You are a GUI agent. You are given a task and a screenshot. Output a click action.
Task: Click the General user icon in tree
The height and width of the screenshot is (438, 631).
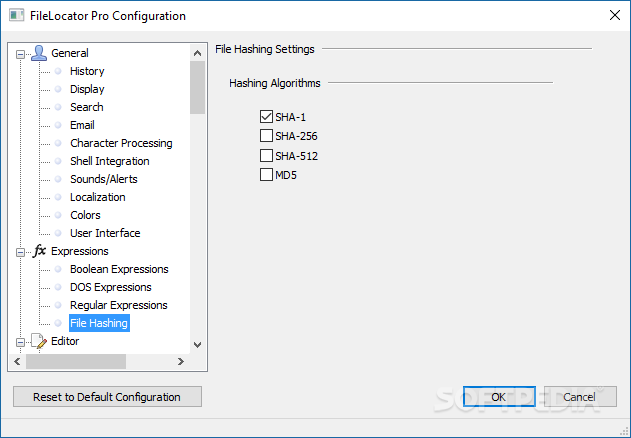[39, 53]
